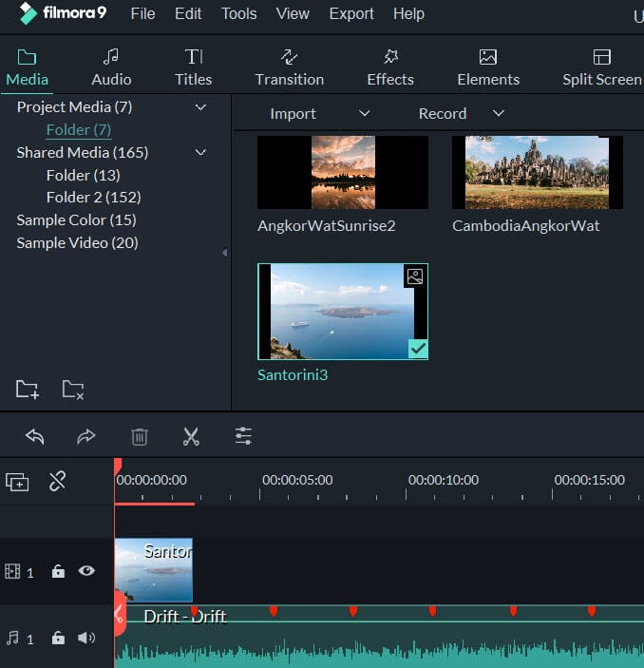Open Sample Color (15)
644x668 pixels.
(76, 220)
